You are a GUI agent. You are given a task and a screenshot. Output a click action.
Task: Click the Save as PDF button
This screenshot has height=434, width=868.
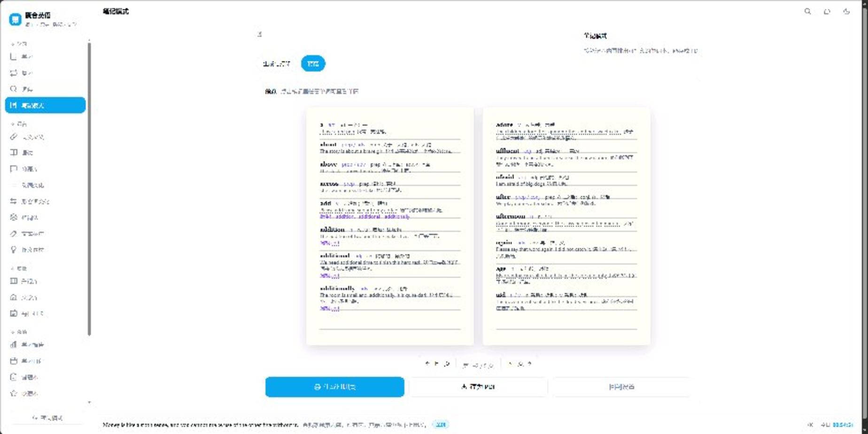click(x=478, y=387)
